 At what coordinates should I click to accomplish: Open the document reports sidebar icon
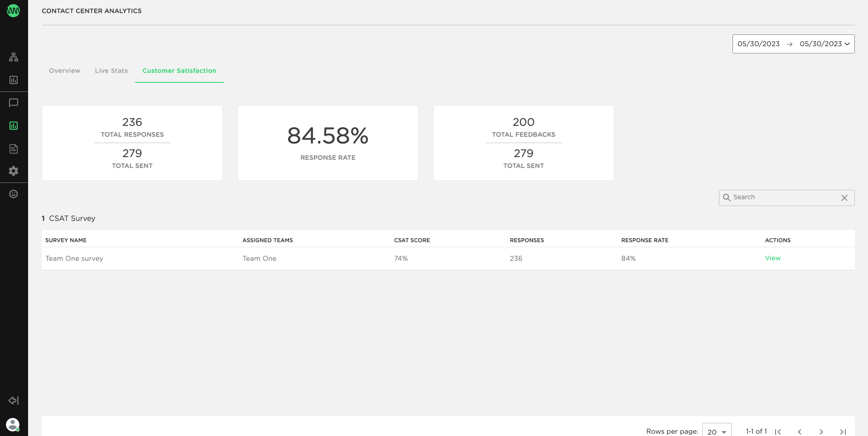click(14, 149)
